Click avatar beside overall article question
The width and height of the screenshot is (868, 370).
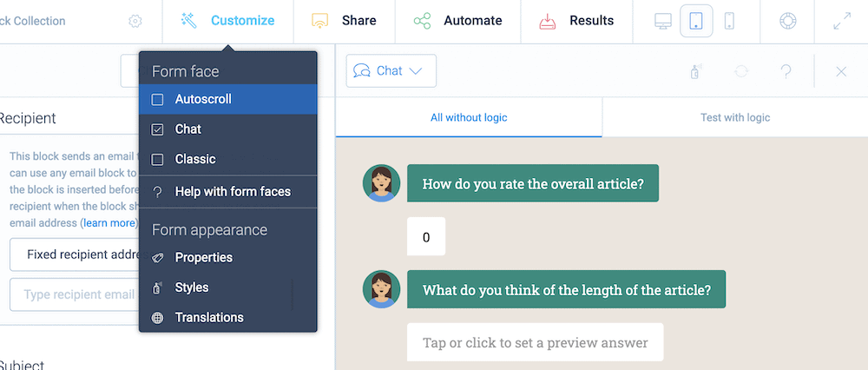click(x=381, y=182)
